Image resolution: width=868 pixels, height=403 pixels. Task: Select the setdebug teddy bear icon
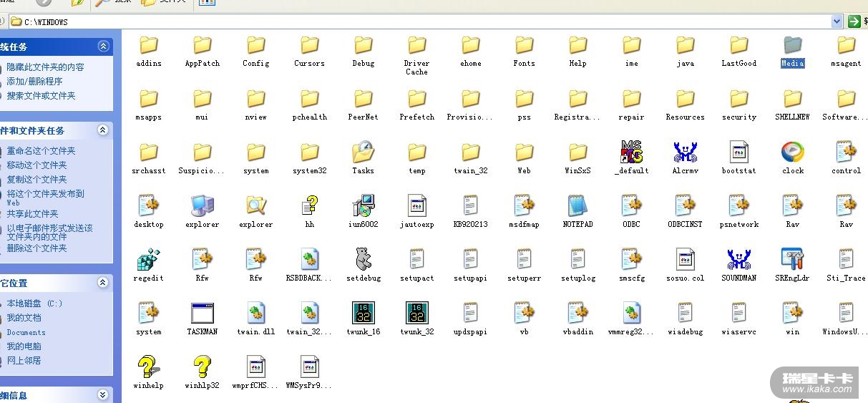coord(363,260)
